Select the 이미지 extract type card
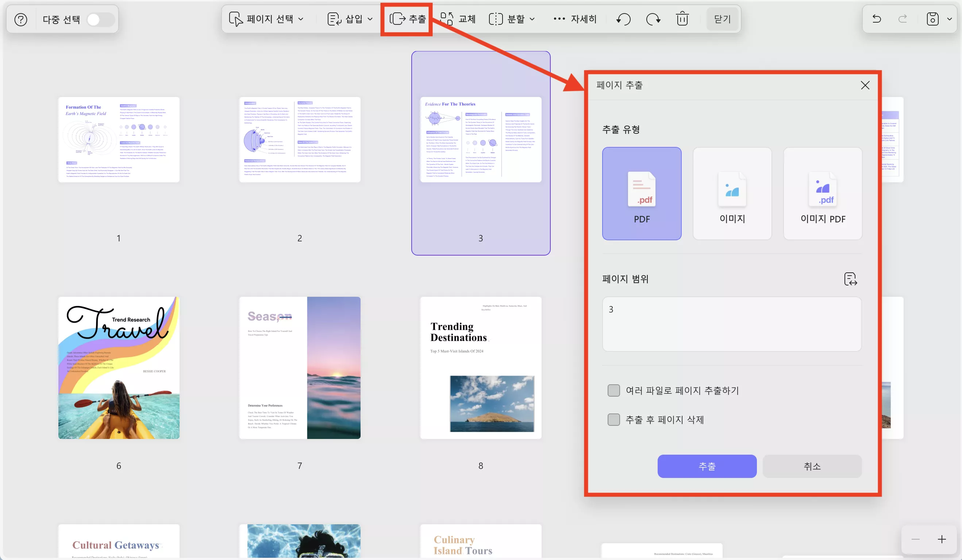 pos(732,194)
